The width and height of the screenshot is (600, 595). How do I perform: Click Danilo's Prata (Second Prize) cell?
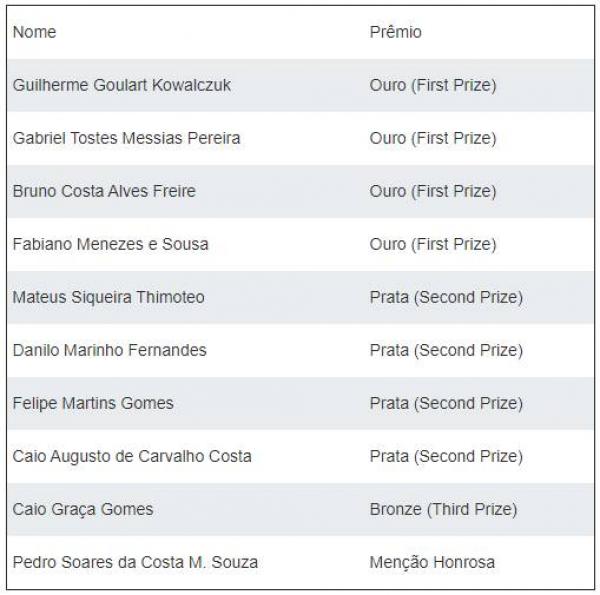click(x=446, y=350)
